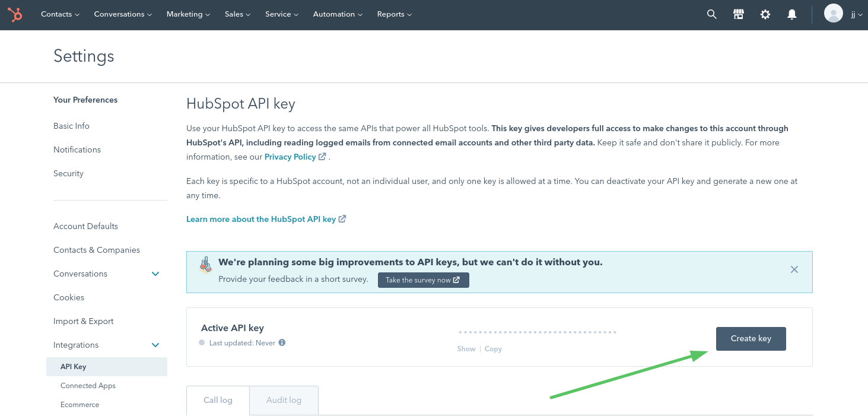Expand the Conversations sidebar chevron
This screenshot has height=416, width=868.
155,274
